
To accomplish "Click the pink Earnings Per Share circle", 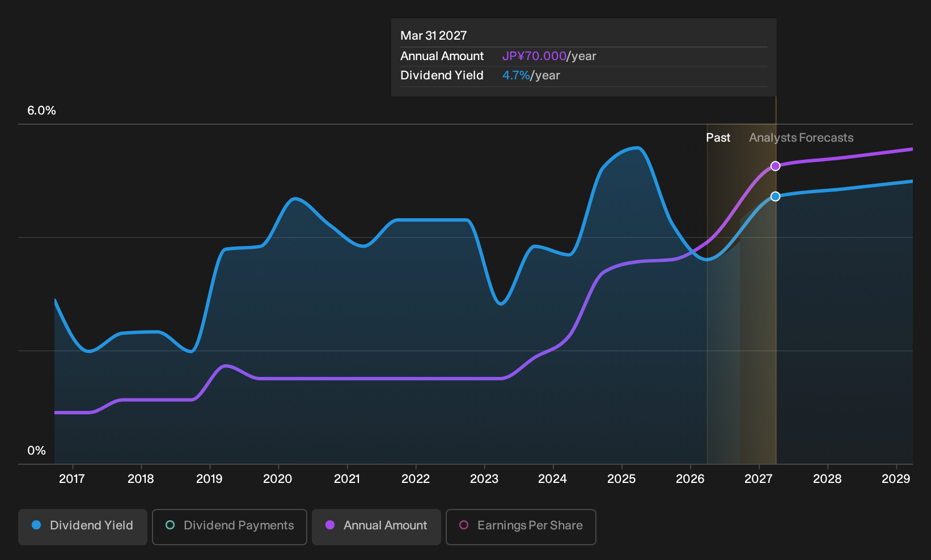I will tap(464, 525).
